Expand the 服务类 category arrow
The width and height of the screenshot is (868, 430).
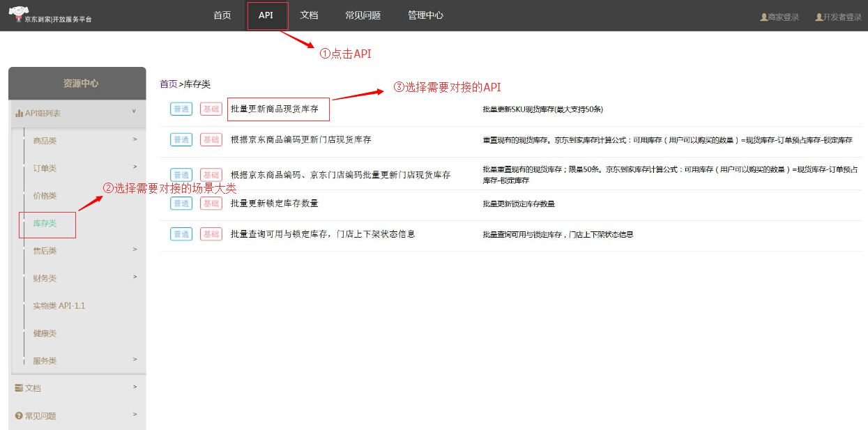point(135,360)
